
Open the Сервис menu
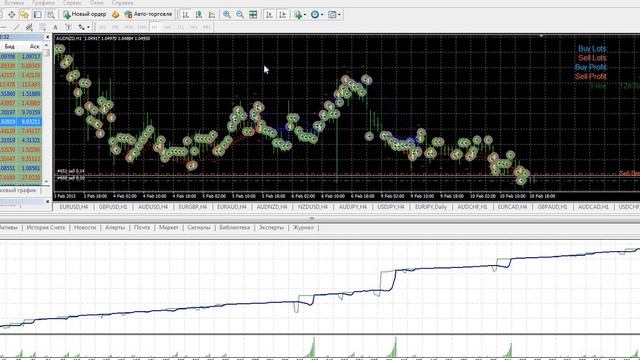[72, 2]
